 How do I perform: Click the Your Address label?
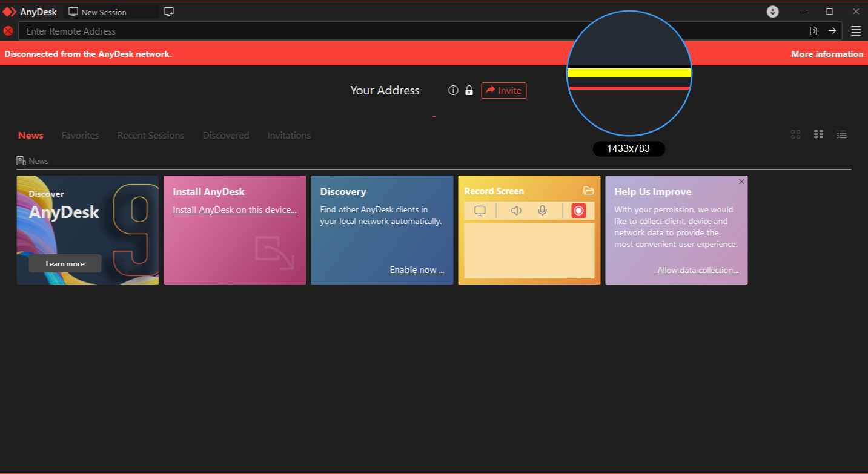385,90
